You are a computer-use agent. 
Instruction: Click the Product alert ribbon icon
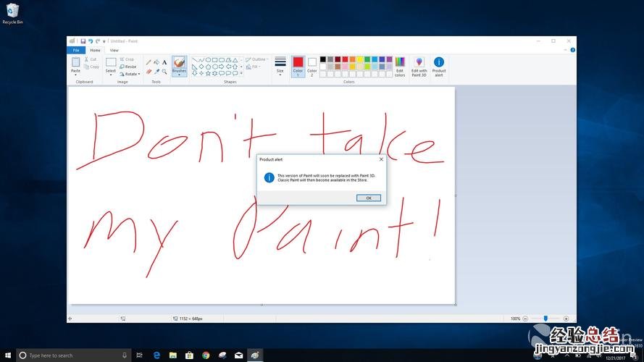point(439,66)
